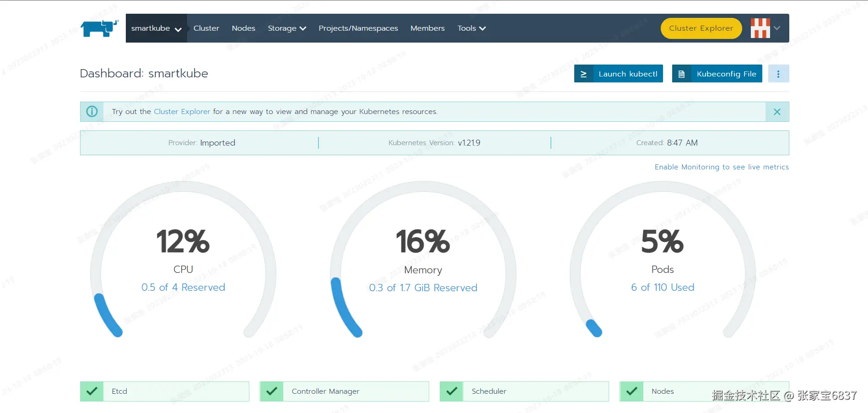Expand the user menu chevron
This screenshot has height=413, width=868.
[777, 28]
